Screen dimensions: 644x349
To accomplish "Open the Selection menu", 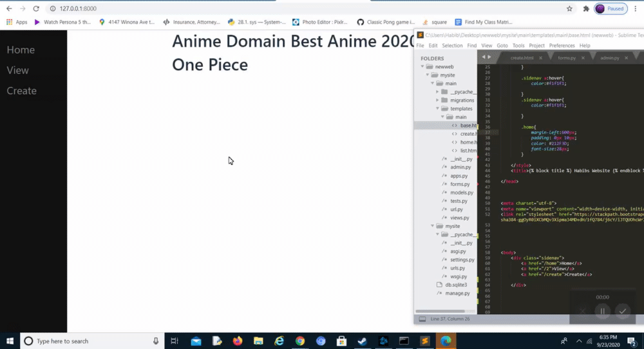I will [x=452, y=46].
